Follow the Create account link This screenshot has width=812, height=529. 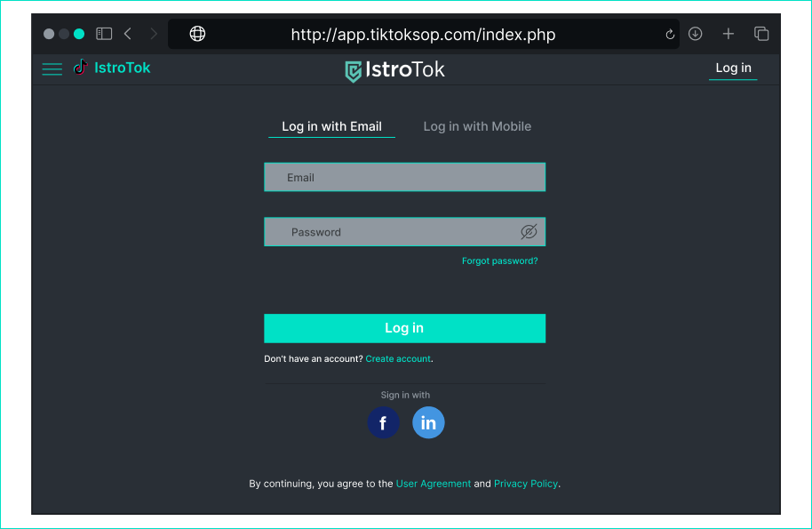pyautogui.click(x=398, y=359)
